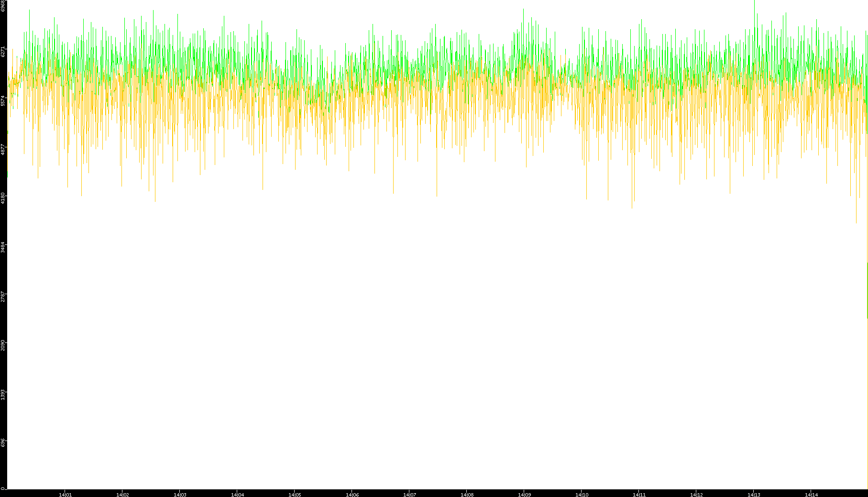
Task: Click the 14:03 timestamp on the axis
Action: coord(180,495)
